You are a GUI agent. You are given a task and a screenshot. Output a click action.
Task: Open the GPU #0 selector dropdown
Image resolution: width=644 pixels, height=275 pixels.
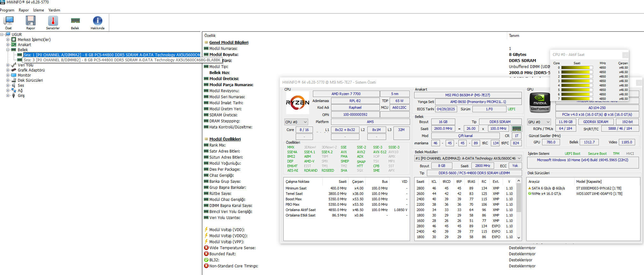pos(539,122)
